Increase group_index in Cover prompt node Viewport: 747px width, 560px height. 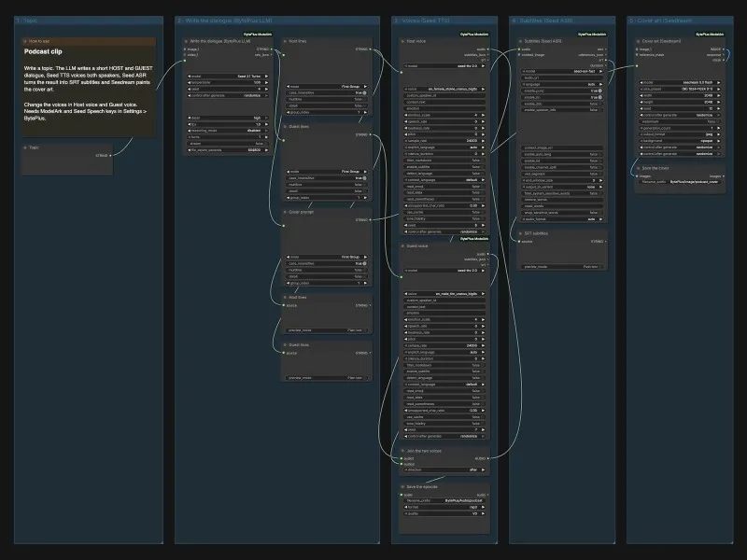pyautogui.click(x=365, y=283)
